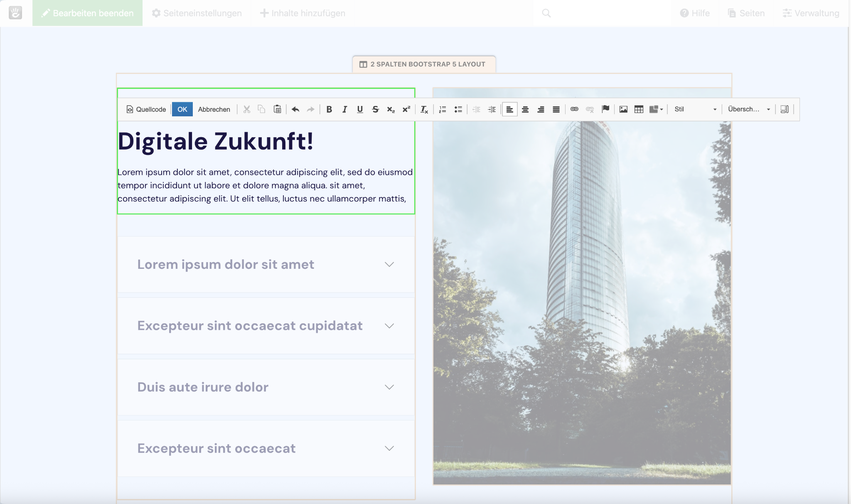The width and height of the screenshot is (851, 504).
Task: Toggle bold formatting in the editor toolbar
Action: click(329, 109)
